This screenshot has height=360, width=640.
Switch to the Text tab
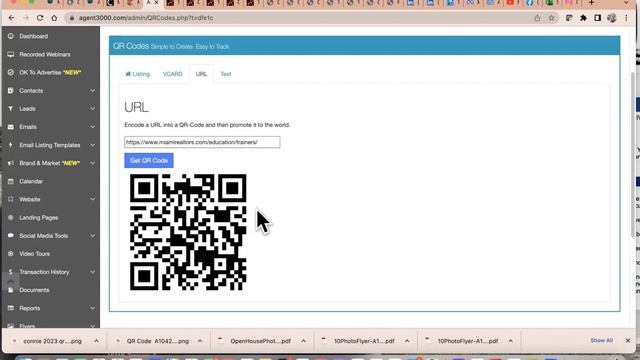[226, 74]
